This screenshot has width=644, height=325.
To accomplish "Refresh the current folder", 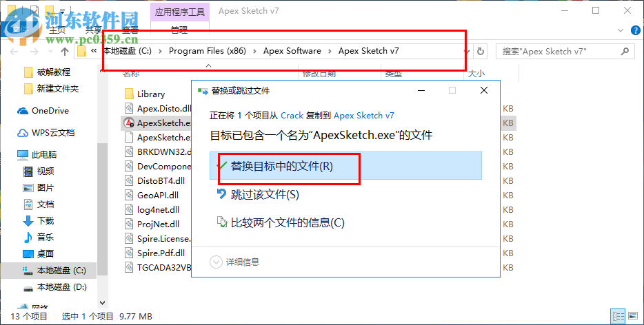I will pyautogui.click(x=480, y=52).
